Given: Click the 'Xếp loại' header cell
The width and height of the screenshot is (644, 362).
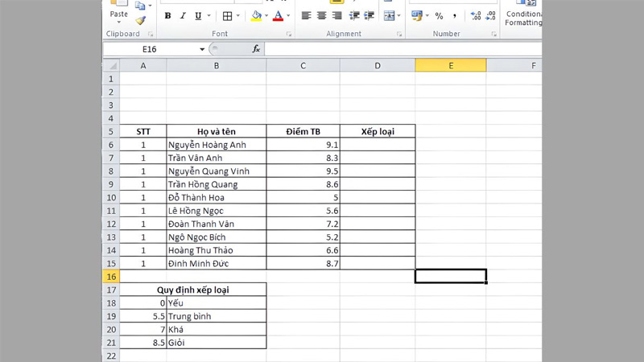Looking at the screenshot, I should click(378, 131).
